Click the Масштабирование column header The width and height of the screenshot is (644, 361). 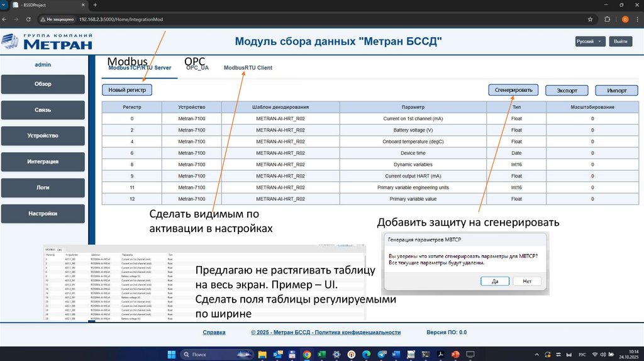(x=592, y=107)
